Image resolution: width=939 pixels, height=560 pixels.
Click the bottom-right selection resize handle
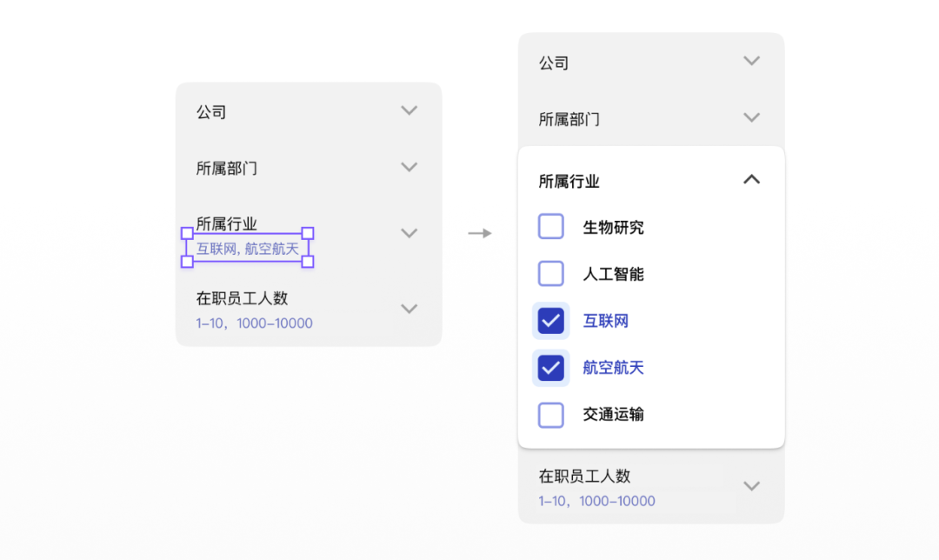(308, 261)
